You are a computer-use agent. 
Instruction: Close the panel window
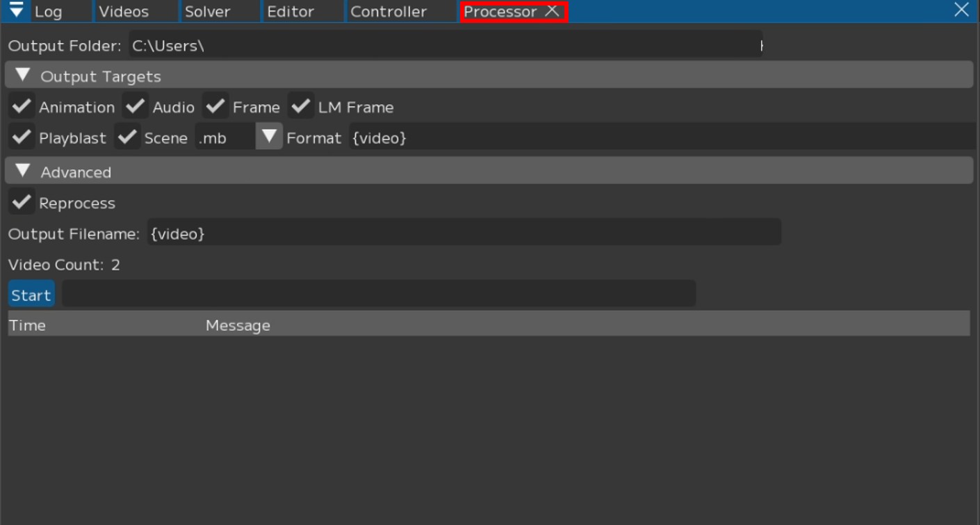coord(961,10)
